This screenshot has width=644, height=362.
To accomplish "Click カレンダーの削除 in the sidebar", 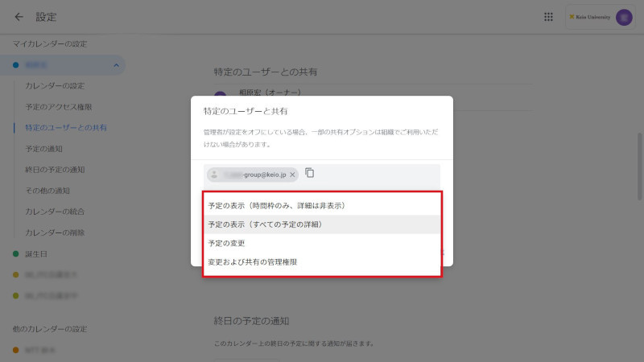I will pos(55,232).
